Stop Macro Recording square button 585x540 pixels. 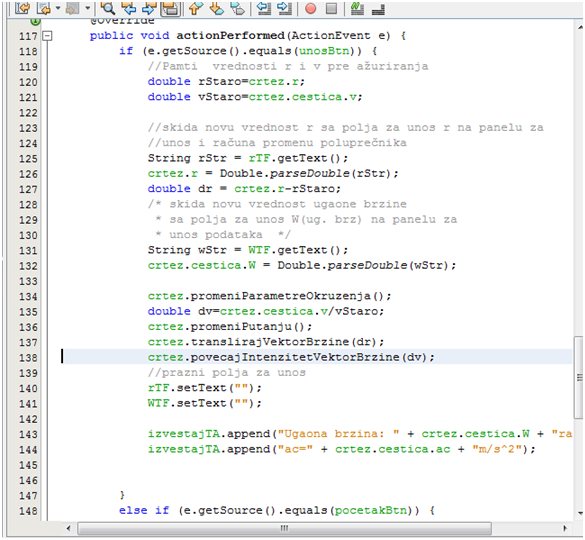click(331, 9)
